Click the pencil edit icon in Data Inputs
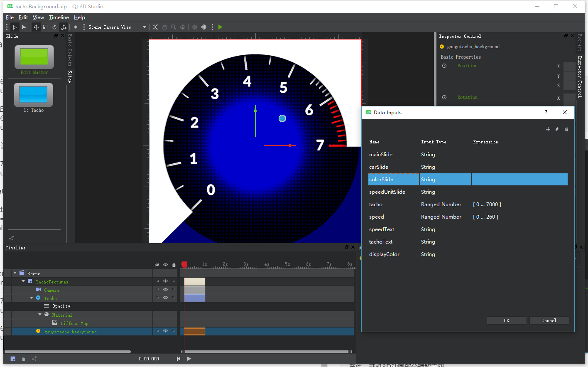588x367 pixels. click(x=557, y=129)
